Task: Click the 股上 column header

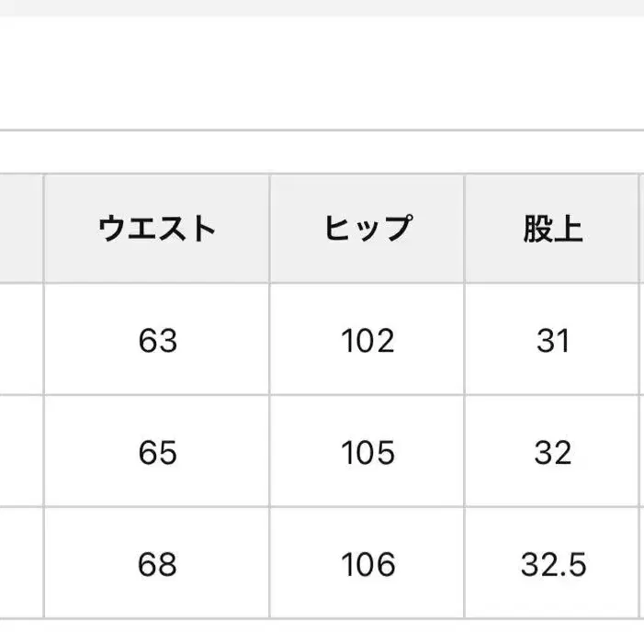Action: coord(552,228)
